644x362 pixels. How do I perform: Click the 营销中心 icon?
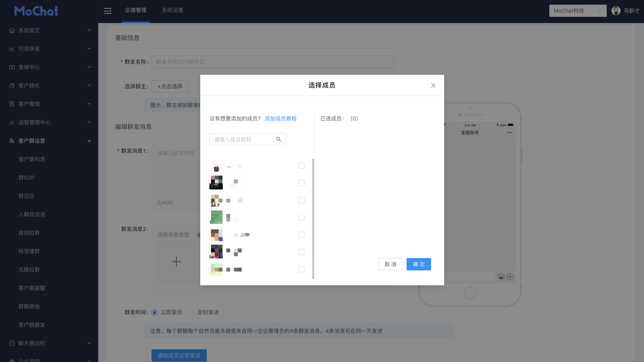tap(12, 67)
